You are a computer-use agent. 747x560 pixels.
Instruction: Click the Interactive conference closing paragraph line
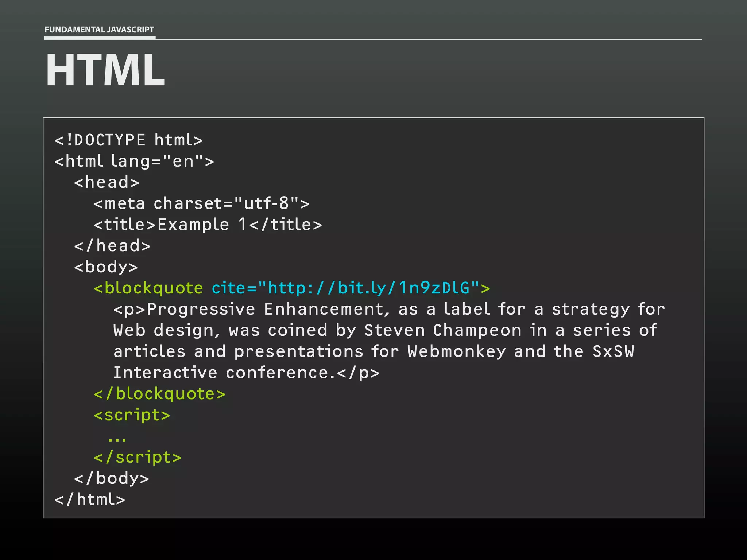click(246, 373)
